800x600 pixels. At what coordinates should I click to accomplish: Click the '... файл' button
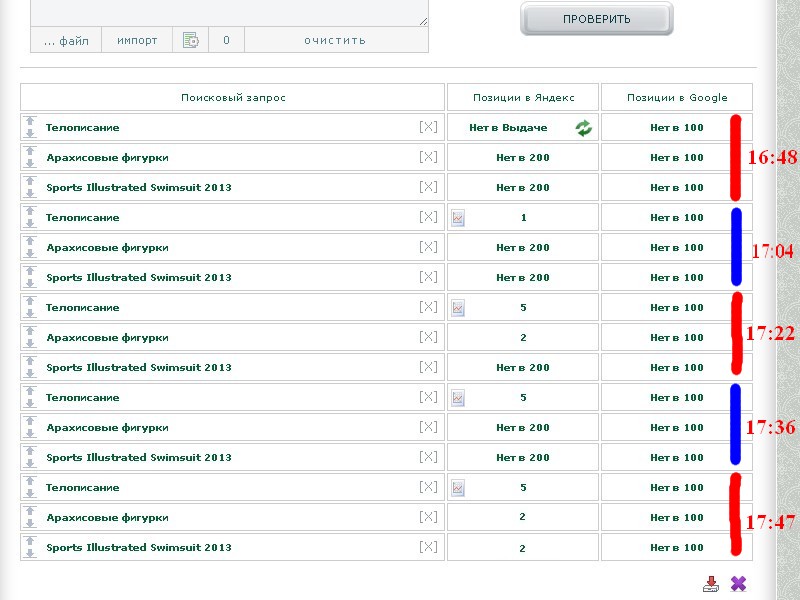coord(66,40)
